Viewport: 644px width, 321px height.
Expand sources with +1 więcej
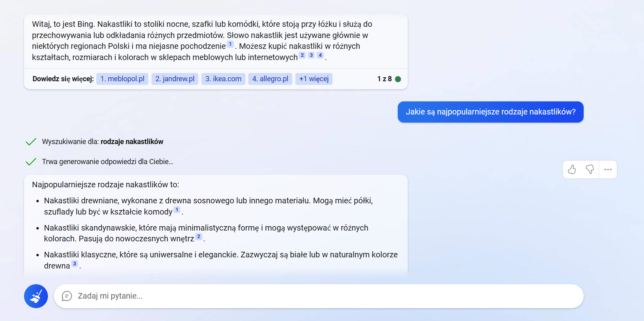click(x=314, y=79)
